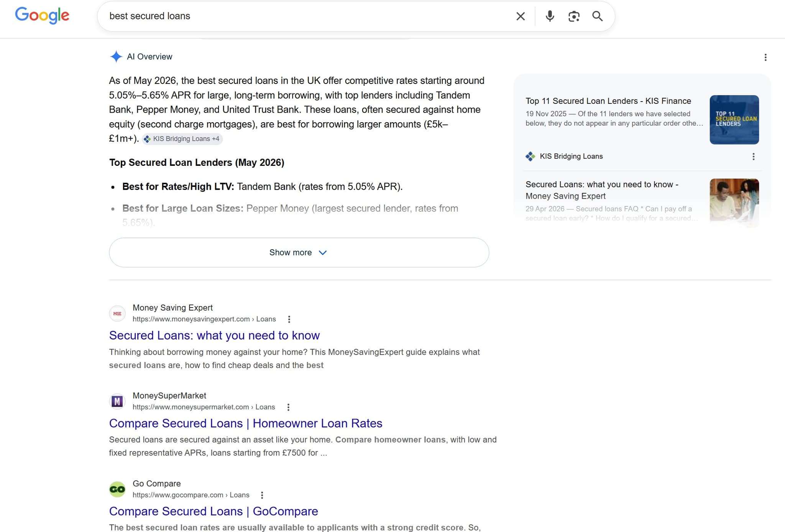This screenshot has height=532, width=785.
Task: Click the Go Compare favicon
Action: point(117,489)
